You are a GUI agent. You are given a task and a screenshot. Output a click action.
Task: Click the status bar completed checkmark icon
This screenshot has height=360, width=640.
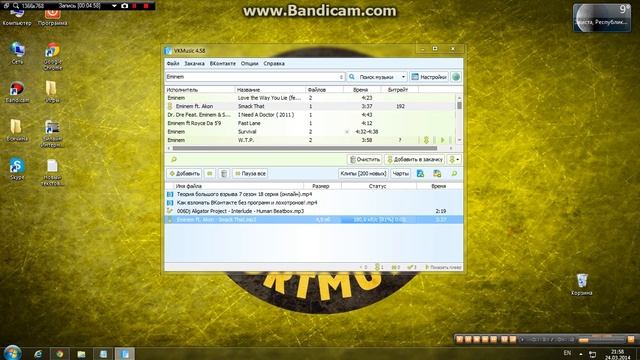(410, 267)
